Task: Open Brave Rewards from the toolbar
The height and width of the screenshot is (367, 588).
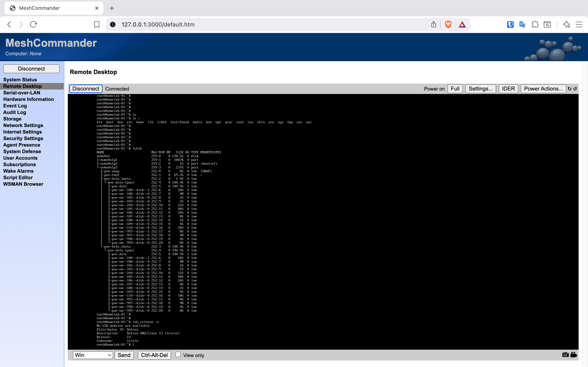Action: tap(462, 24)
